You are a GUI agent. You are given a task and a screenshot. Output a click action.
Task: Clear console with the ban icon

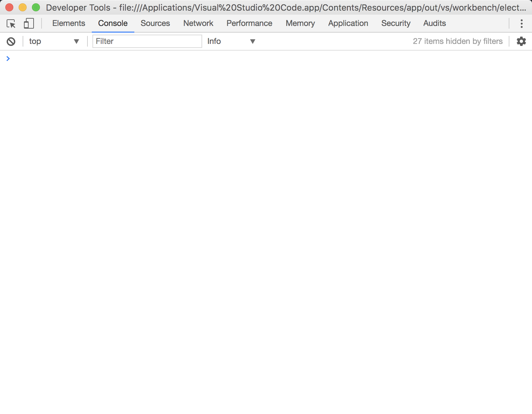click(x=11, y=41)
